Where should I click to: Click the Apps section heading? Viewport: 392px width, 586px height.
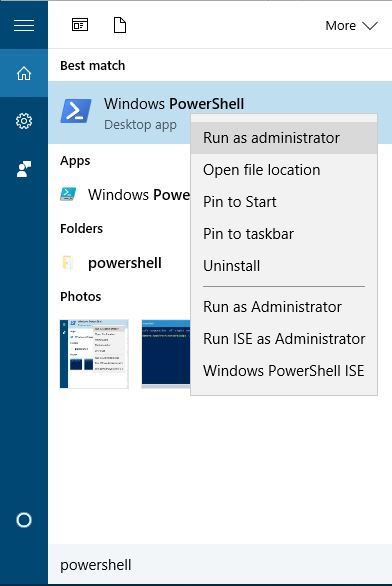click(x=75, y=161)
